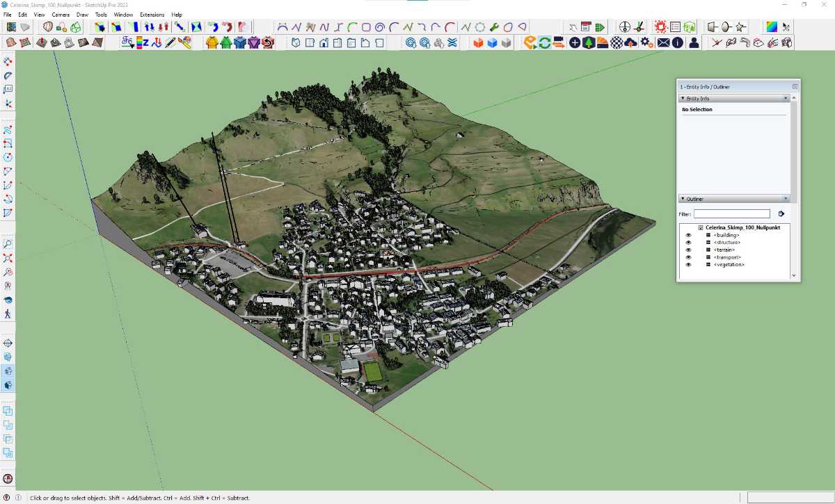The height and width of the screenshot is (504, 835).
Task: Click the tray scrollbar down arrow
Action: click(794, 275)
